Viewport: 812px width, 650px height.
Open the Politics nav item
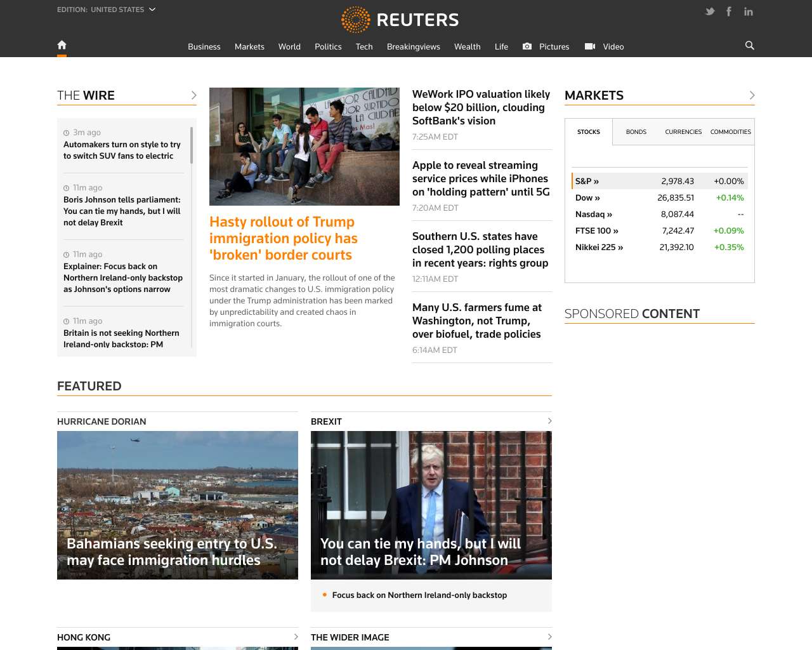coord(328,46)
